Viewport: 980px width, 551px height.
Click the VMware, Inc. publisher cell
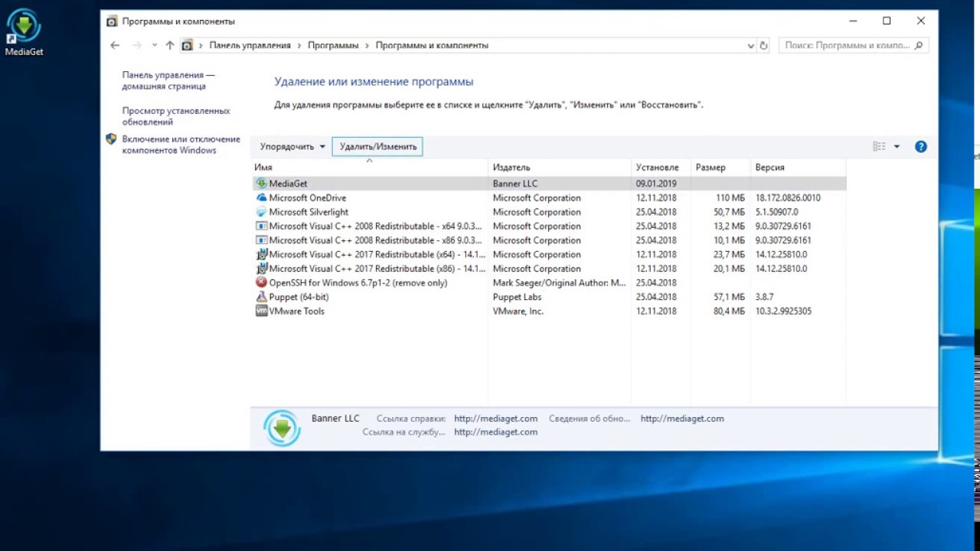[518, 311]
